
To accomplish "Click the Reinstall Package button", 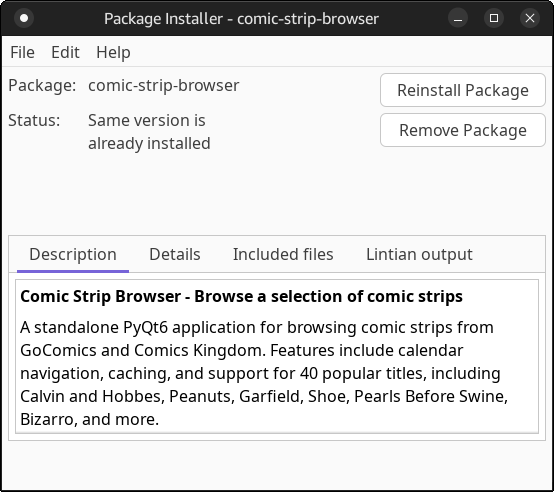I will (463, 90).
